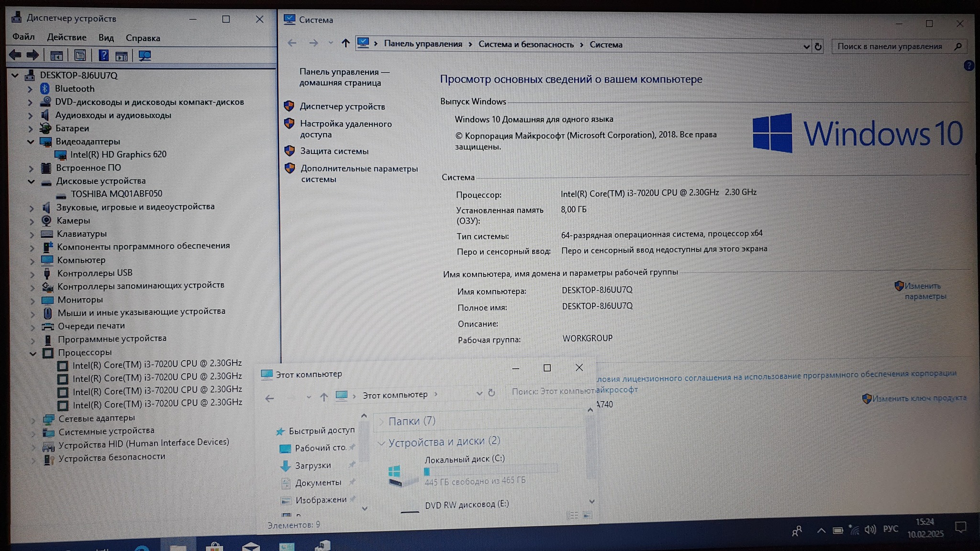The width and height of the screenshot is (980, 551).
Task: Open the address bar history dropdown in System
Action: (806, 46)
